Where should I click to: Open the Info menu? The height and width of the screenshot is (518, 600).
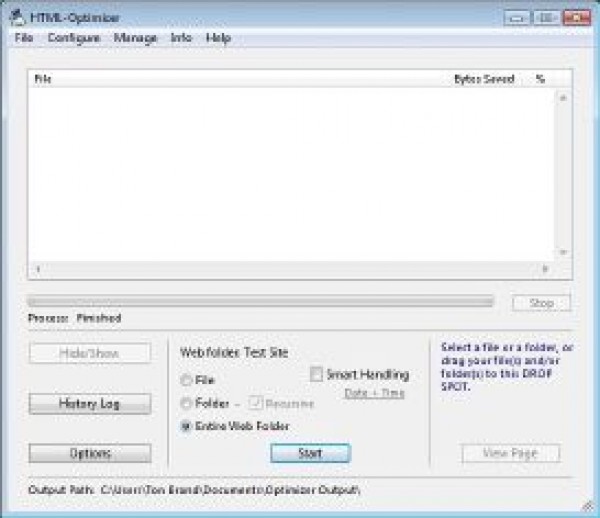point(181,38)
